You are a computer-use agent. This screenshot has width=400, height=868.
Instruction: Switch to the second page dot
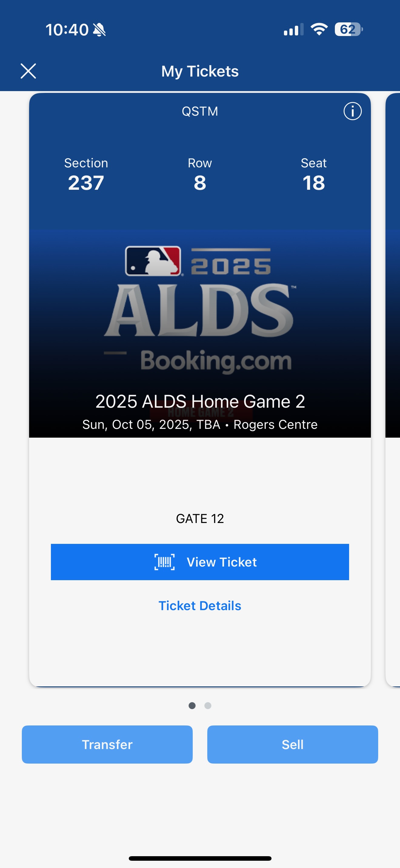(208, 705)
